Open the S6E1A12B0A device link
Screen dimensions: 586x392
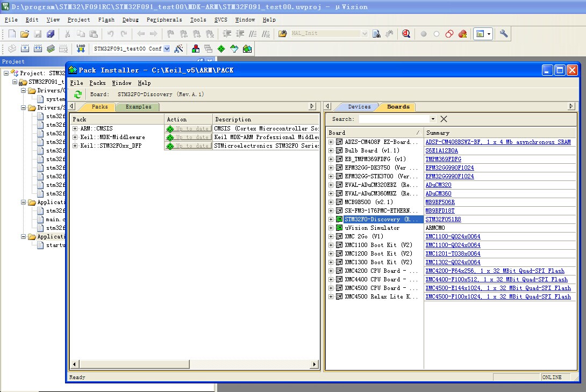point(441,151)
